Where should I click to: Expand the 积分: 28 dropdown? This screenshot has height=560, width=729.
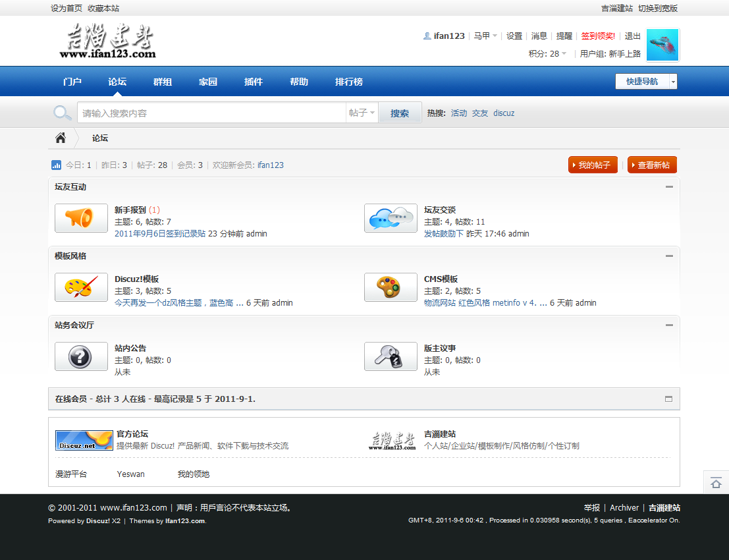pos(547,54)
